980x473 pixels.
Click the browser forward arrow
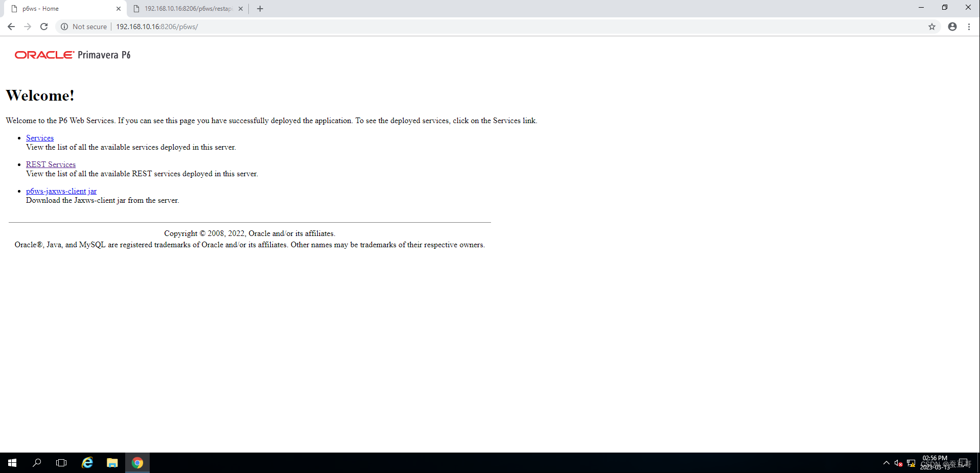(28, 27)
